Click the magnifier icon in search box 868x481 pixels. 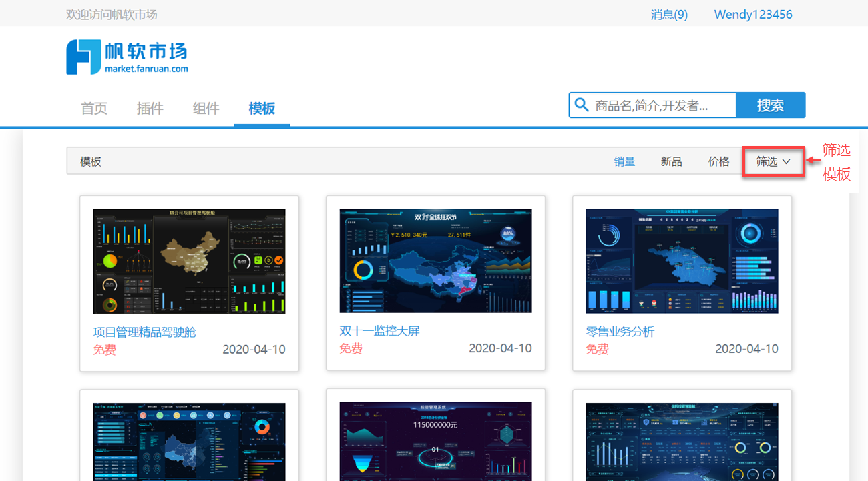point(582,105)
